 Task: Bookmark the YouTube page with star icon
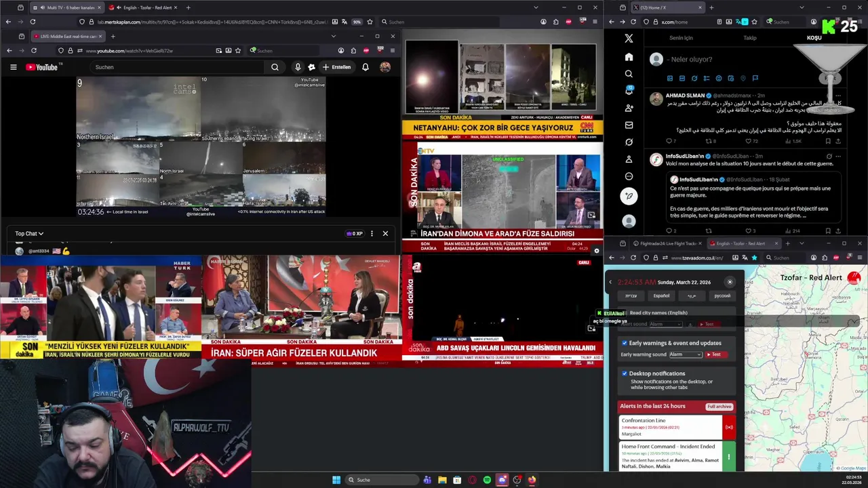pyautogui.click(x=238, y=51)
